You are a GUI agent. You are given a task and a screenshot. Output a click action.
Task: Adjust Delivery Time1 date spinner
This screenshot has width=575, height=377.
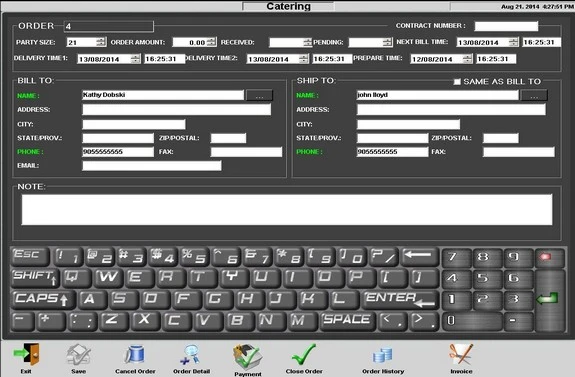pos(135,59)
